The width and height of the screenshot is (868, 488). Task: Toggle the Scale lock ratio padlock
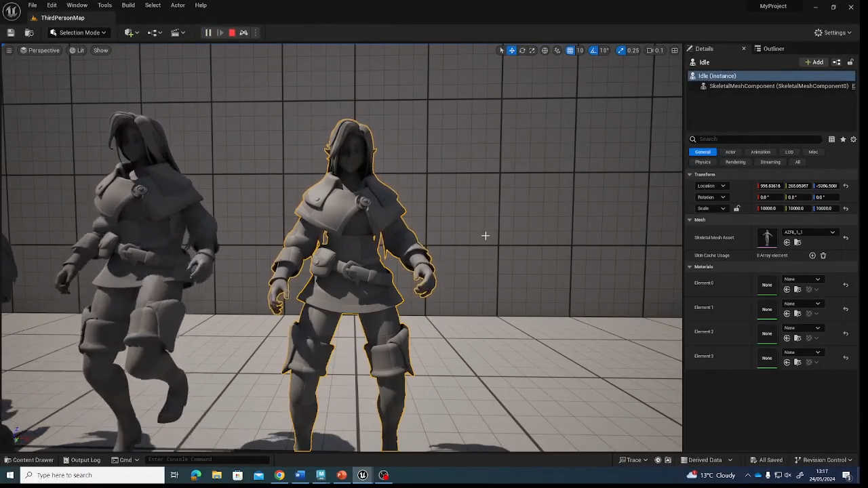pyautogui.click(x=736, y=209)
